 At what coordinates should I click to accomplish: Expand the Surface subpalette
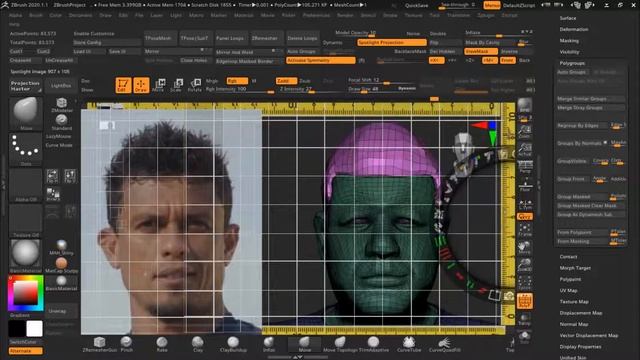[x=568, y=18]
